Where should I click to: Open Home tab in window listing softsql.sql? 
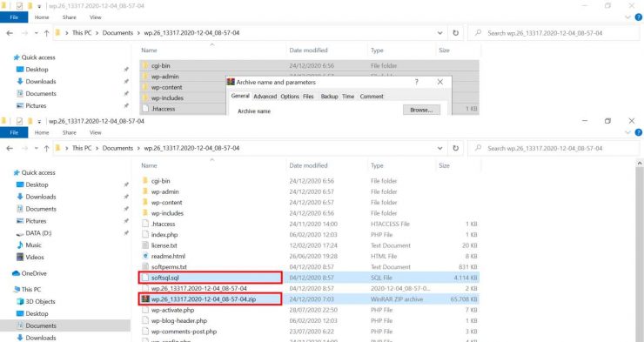pyautogui.click(x=42, y=132)
